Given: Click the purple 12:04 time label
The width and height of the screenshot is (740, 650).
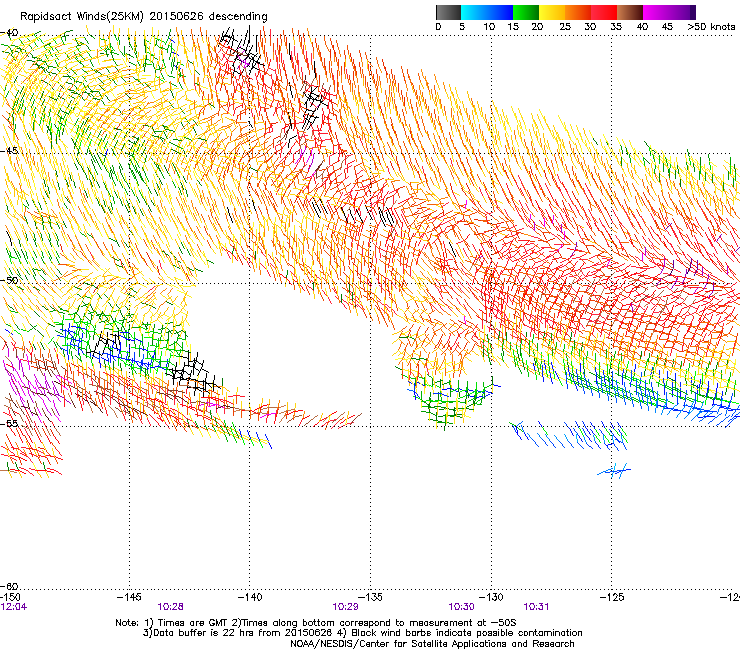Looking at the screenshot, I should (14, 607).
